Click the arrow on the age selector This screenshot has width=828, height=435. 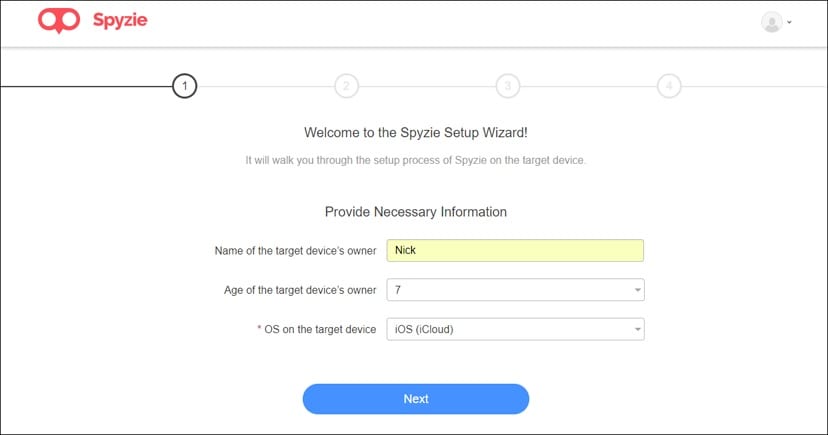[637, 291]
